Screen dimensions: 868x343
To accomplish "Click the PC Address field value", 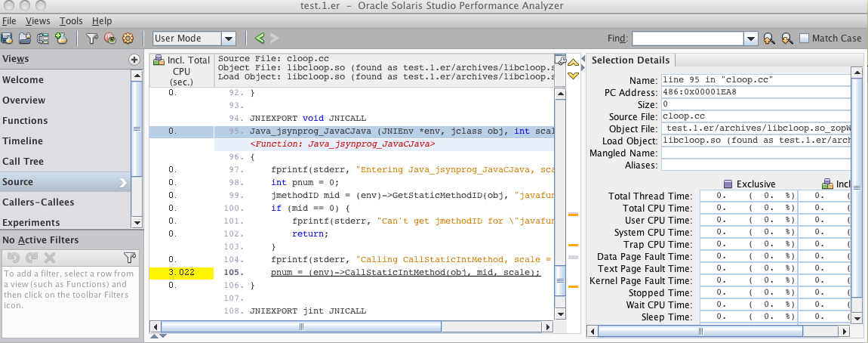I will click(755, 92).
